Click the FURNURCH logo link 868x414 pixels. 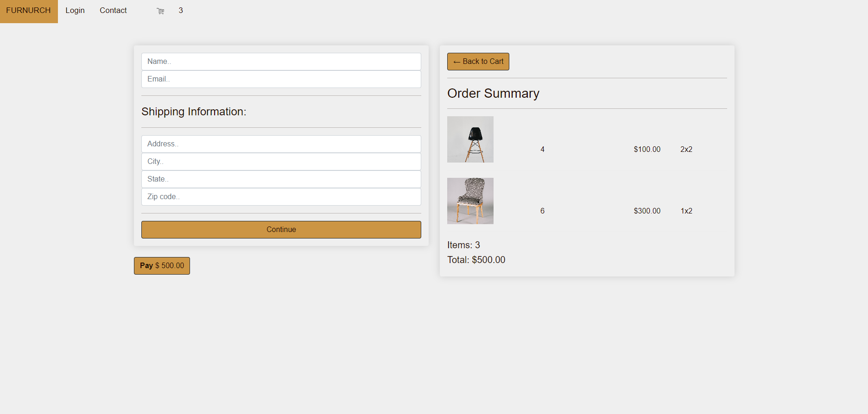tap(29, 11)
